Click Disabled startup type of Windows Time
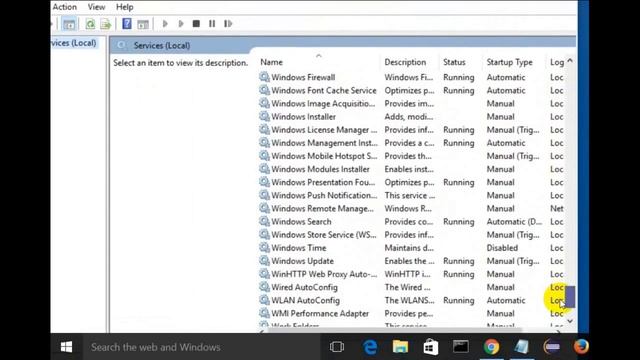The width and height of the screenshot is (640, 360). (502, 248)
